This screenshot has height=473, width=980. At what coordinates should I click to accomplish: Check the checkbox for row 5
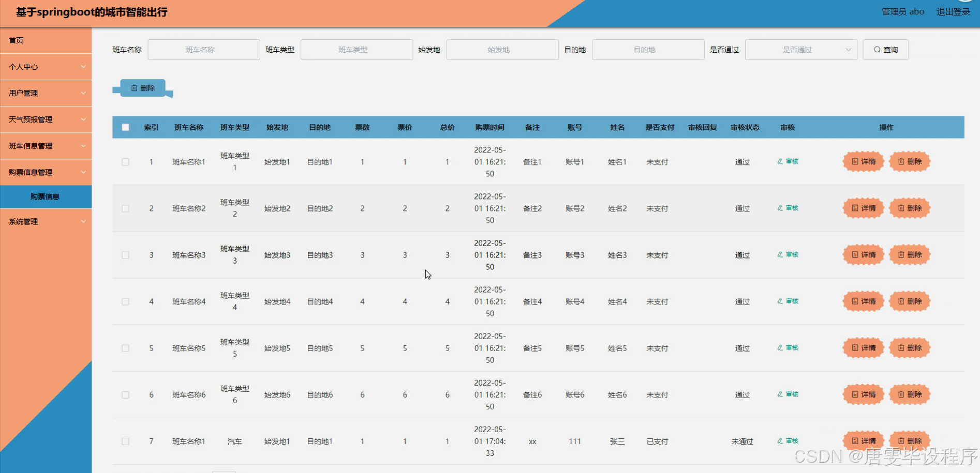[125, 348]
